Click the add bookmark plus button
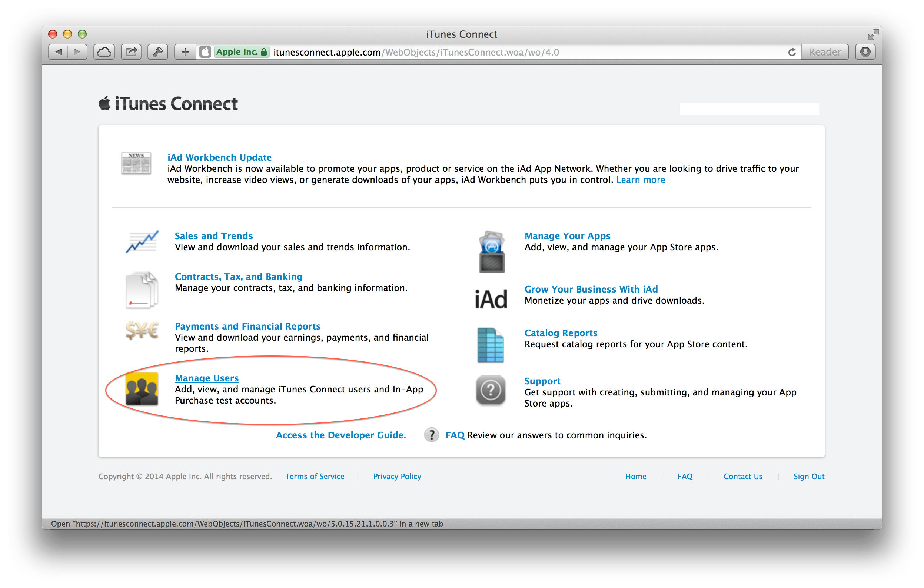 [x=185, y=52]
